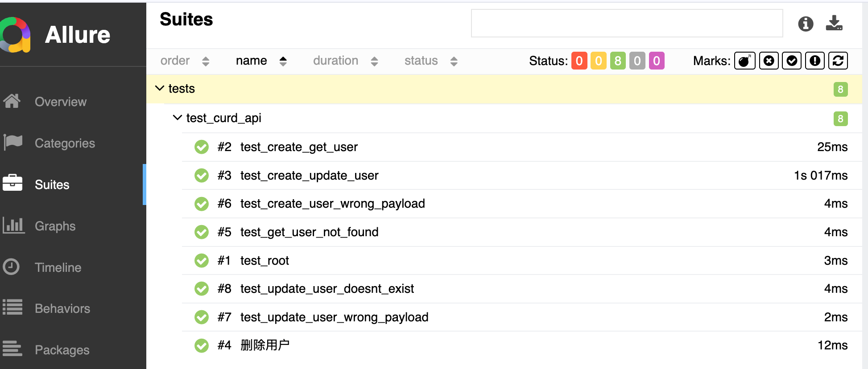Toggle the new broken exclamation mark filter

(815, 61)
